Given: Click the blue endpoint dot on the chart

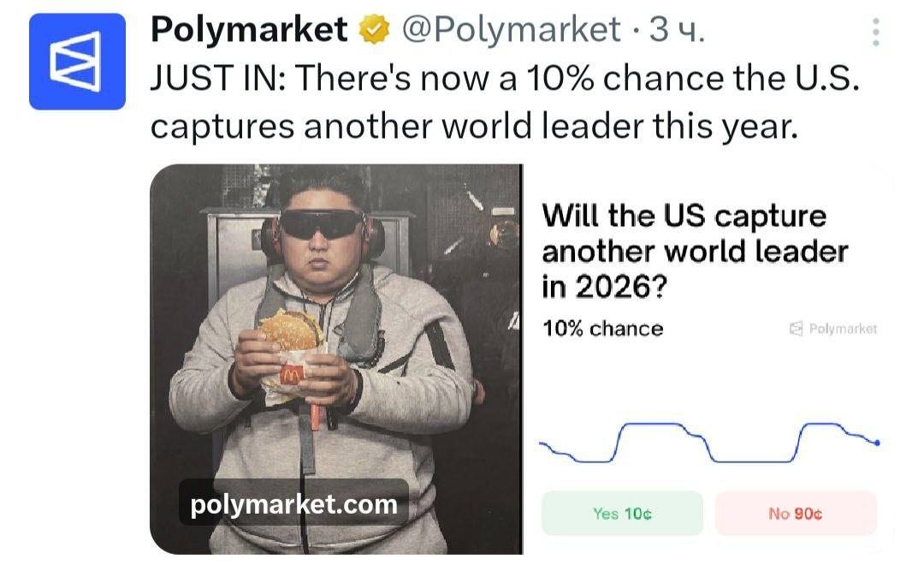Looking at the screenshot, I should [x=878, y=443].
